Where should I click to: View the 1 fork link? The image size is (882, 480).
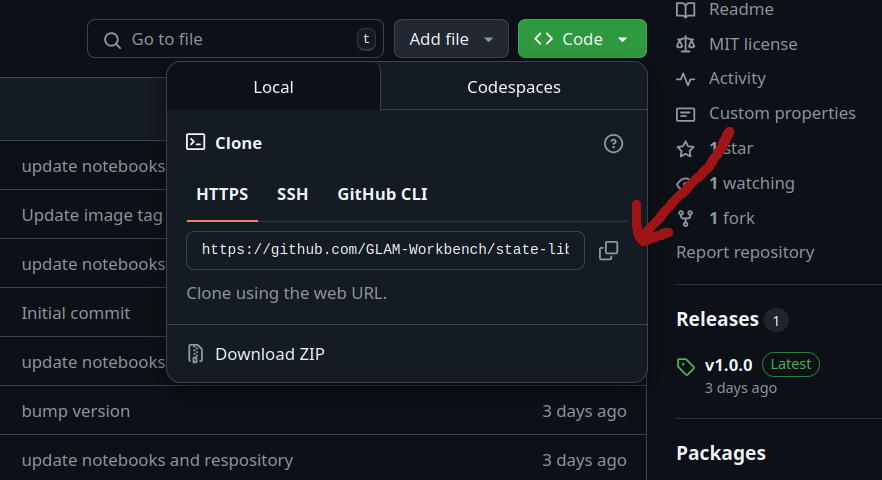[x=732, y=218]
